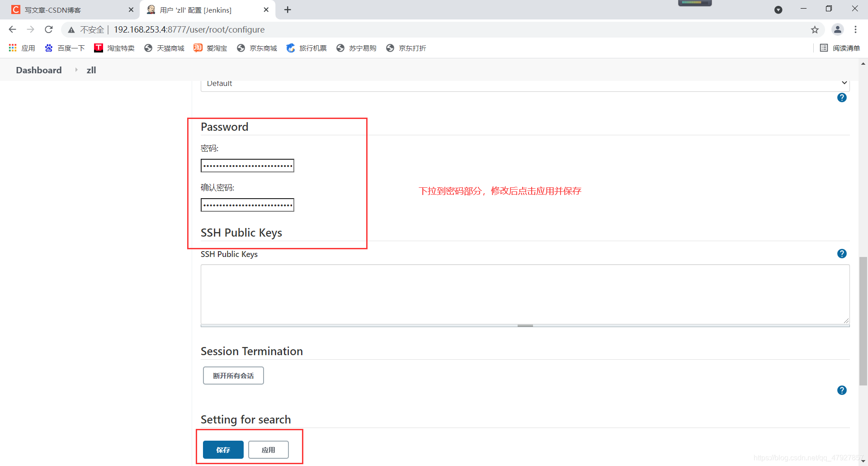Viewport: 868px width, 466px height.
Task: Click the 断开所有会话 button
Action: pyautogui.click(x=233, y=376)
